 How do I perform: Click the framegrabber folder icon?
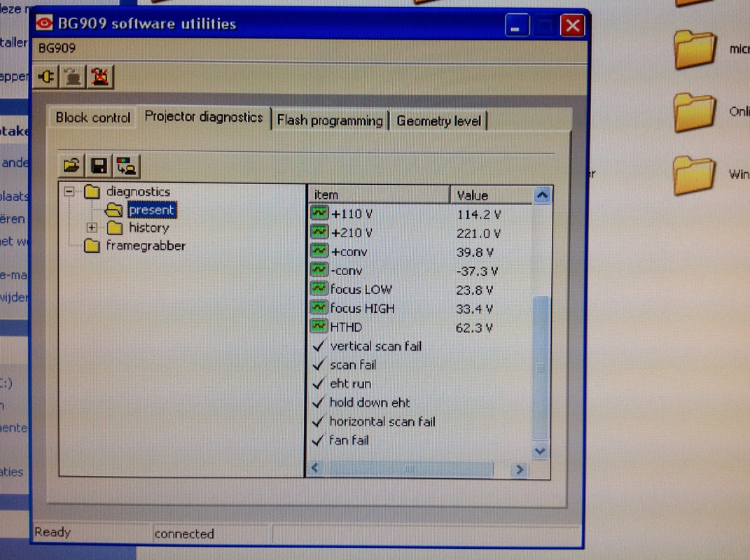pyautogui.click(x=92, y=246)
